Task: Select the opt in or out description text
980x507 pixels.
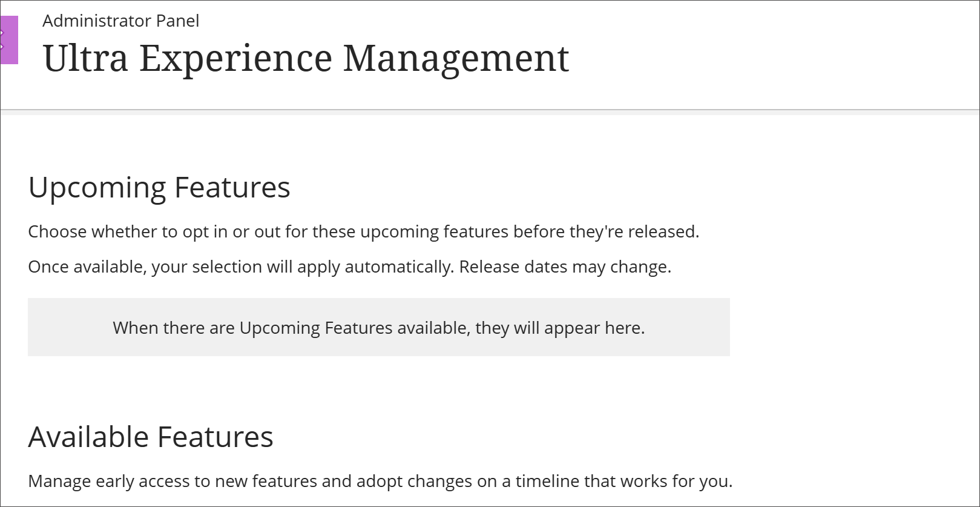Action: [363, 231]
